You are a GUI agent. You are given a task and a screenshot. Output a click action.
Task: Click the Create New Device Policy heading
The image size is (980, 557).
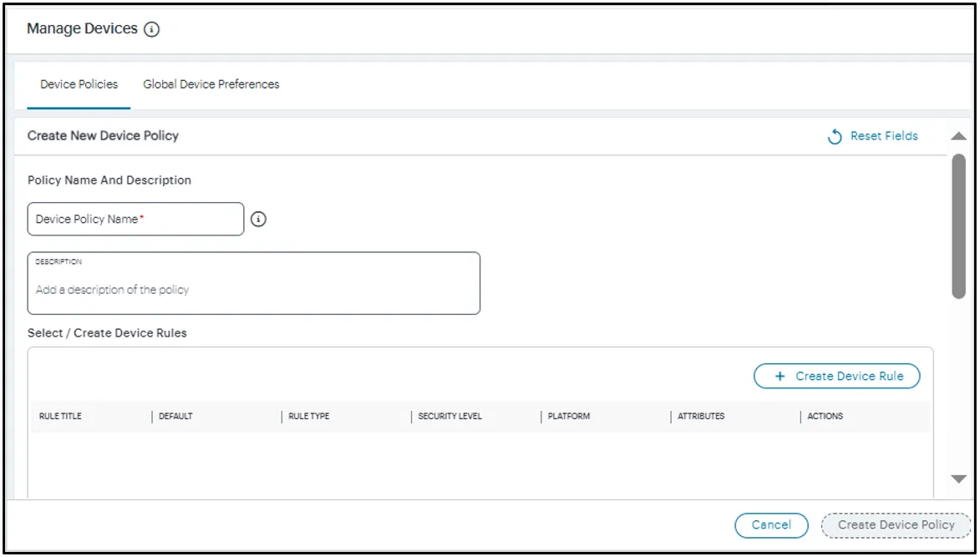coord(103,135)
